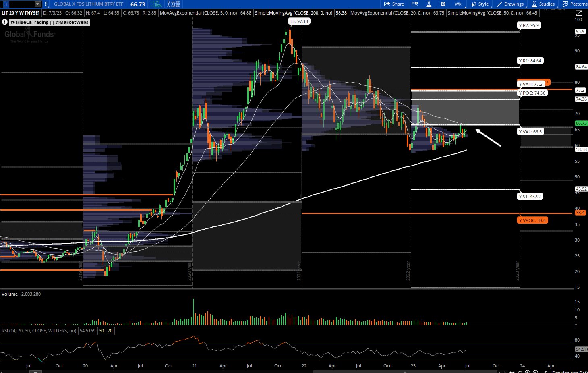Viewport: 588px width, 373px height.
Task: Click the Share button
Action: pos(394,4)
